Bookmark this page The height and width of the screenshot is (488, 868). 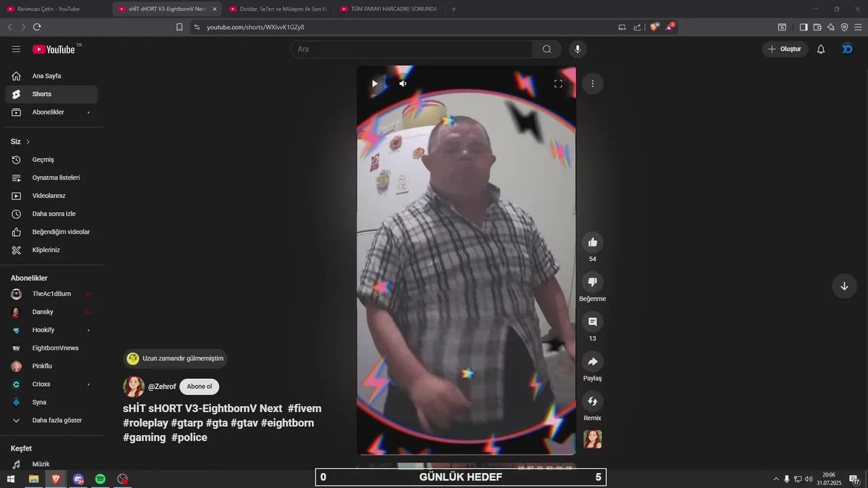pyautogui.click(x=179, y=27)
